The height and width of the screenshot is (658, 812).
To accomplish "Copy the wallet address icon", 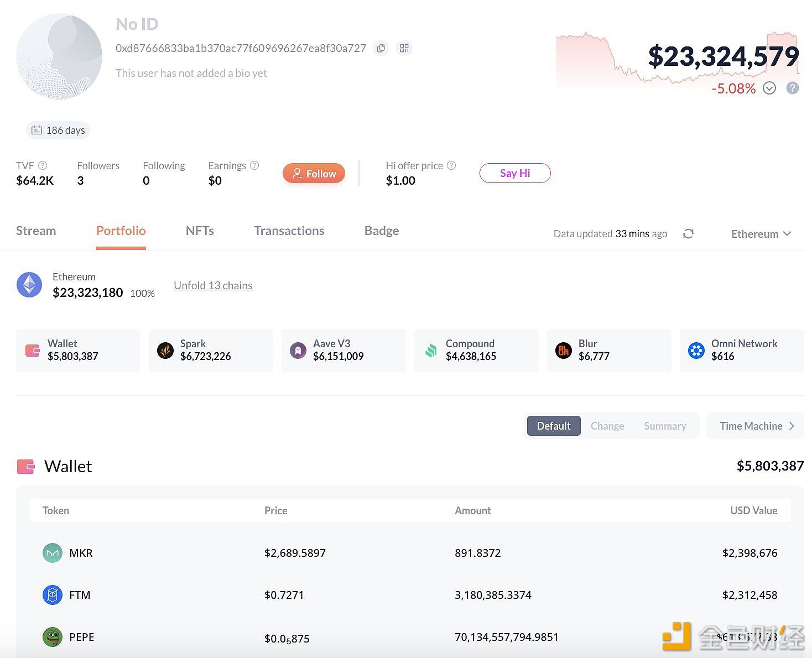I will point(381,49).
